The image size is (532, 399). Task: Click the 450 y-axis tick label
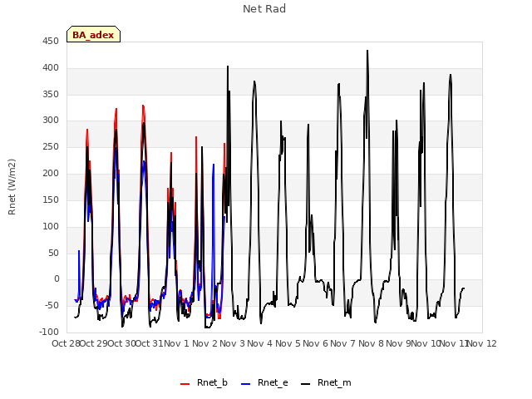[x=51, y=42]
